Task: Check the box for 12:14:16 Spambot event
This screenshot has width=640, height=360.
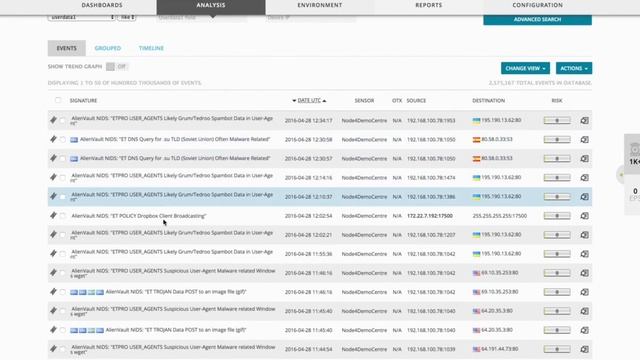Action: (62, 178)
